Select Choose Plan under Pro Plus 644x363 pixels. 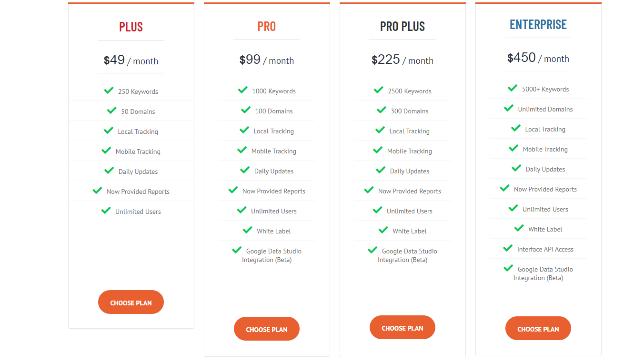pos(402,328)
